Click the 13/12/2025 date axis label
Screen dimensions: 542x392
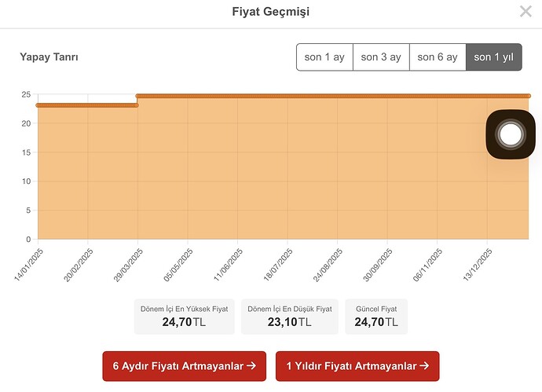[x=478, y=263]
